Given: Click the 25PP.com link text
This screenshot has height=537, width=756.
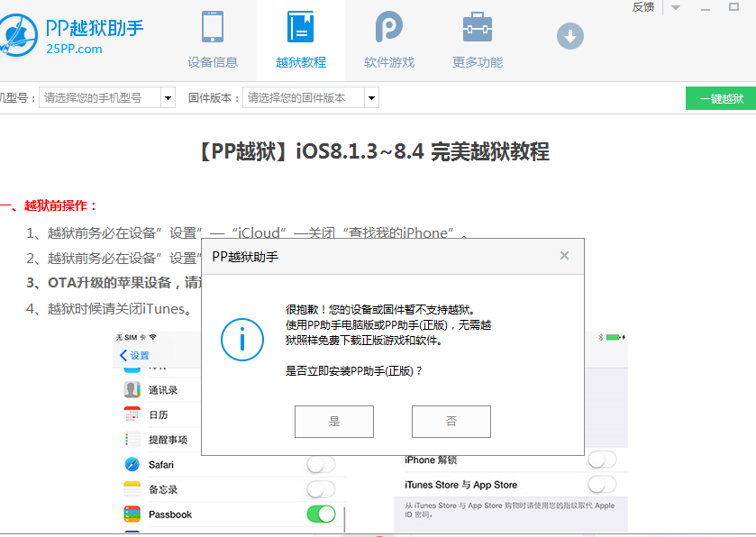Looking at the screenshot, I should pyautogui.click(x=74, y=49).
